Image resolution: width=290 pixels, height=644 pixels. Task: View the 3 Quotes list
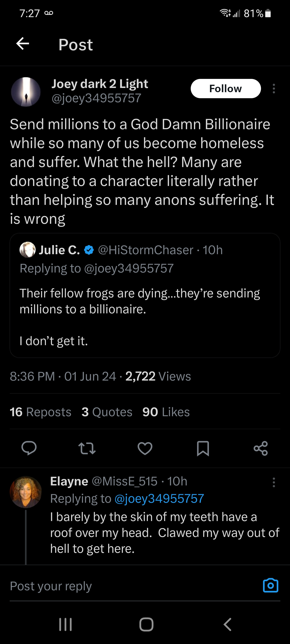pyautogui.click(x=107, y=412)
